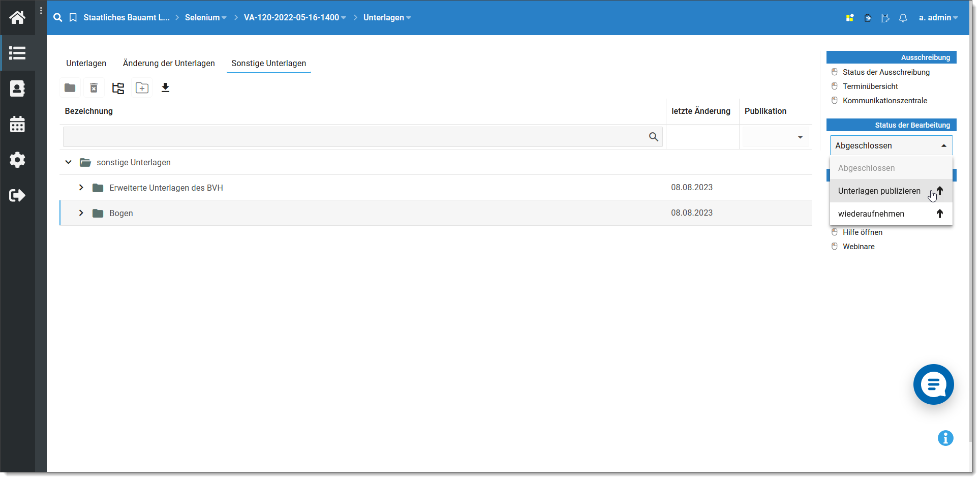
Task: Click the Publikation column header
Action: tap(765, 111)
